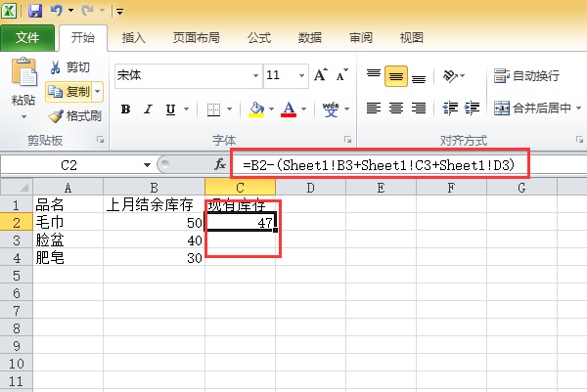This screenshot has height=392, width=587.
Task: Open the 剪贴板 dialog launcher
Action: point(100,140)
